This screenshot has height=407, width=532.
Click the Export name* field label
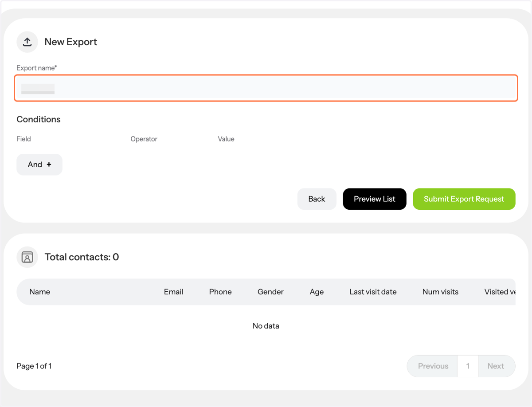(x=37, y=68)
